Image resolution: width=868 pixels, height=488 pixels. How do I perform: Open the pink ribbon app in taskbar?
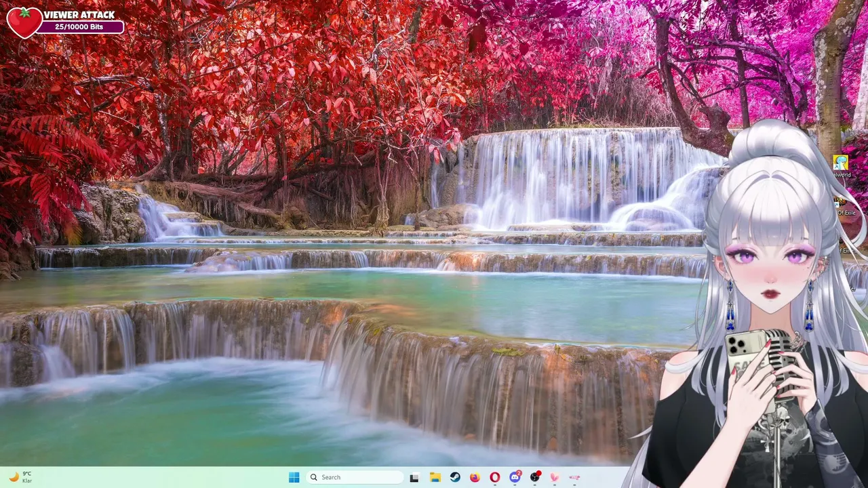point(574,477)
